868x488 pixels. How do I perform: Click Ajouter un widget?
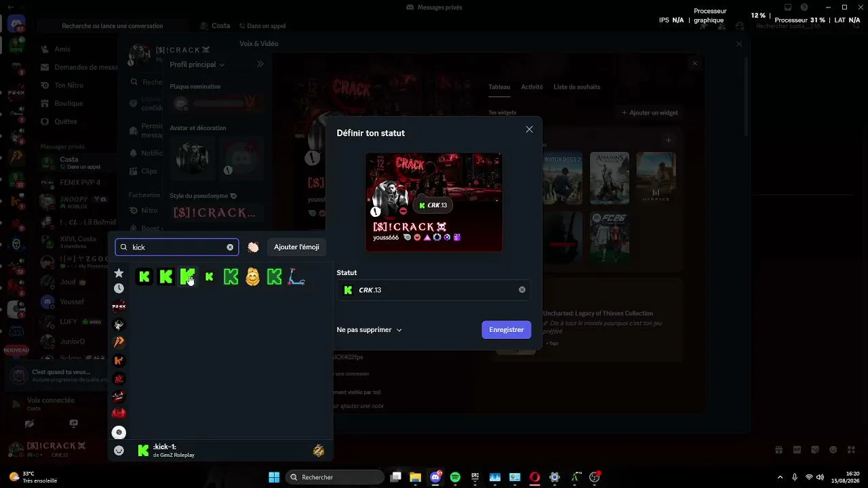tap(649, 113)
